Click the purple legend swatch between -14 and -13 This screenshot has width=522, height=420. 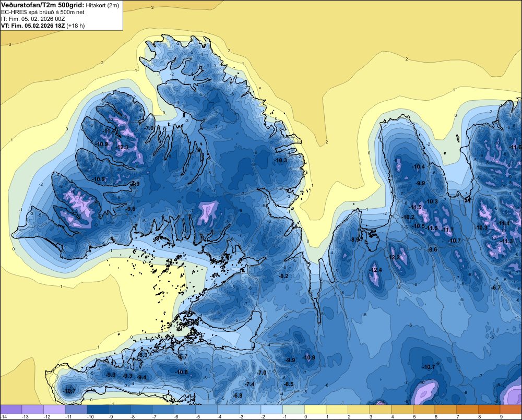(x=11, y=409)
